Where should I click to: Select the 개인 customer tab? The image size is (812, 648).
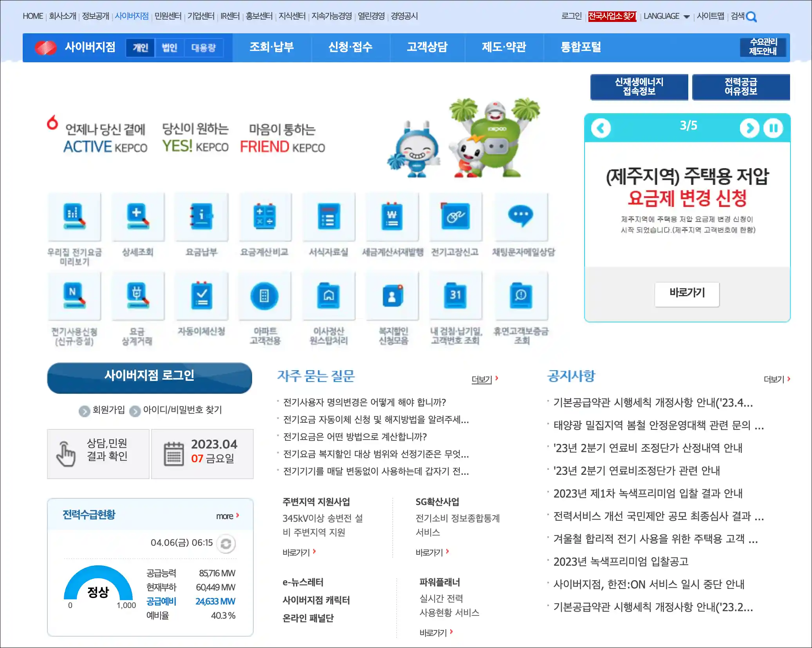tap(140, 48)
